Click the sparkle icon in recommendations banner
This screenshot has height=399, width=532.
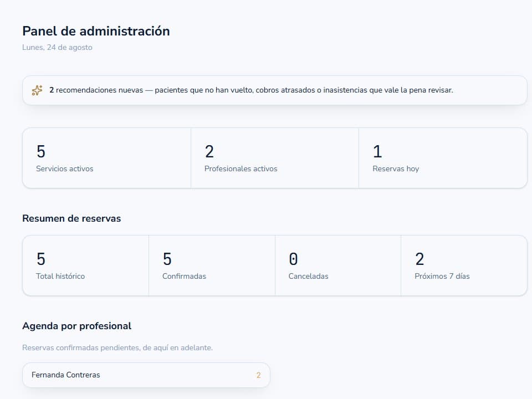click(37, 90)
